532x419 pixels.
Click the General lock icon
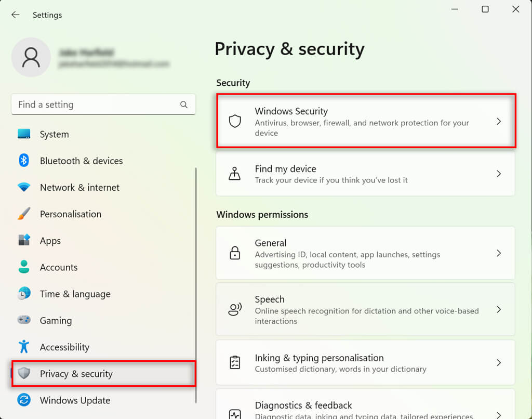tap(235, 253)
